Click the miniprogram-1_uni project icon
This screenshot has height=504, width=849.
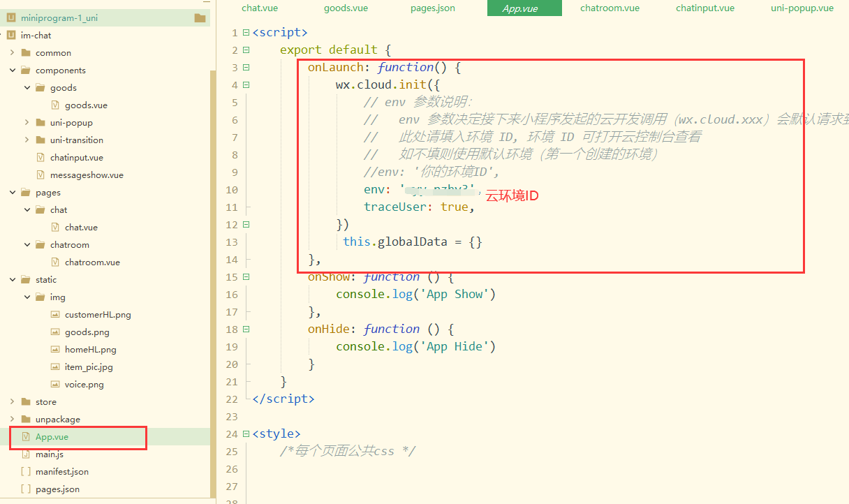coord(11,18)
